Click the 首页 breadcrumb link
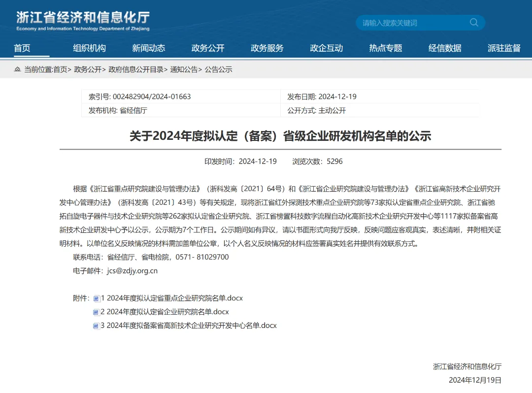532x393 pixels. click(x=61, y=69)
